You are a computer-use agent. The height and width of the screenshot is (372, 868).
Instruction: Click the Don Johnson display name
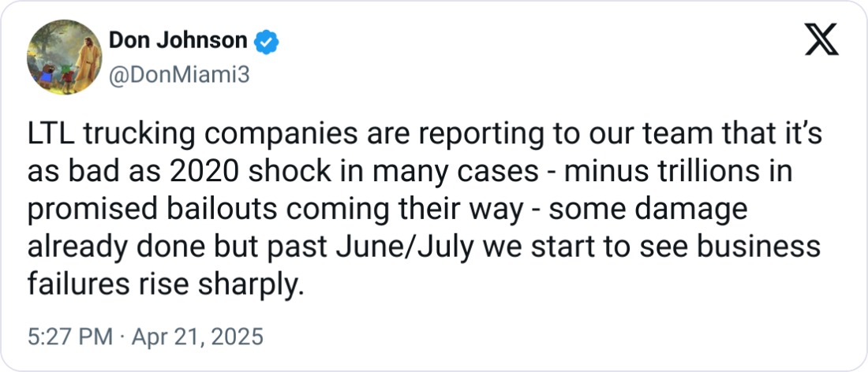(178, 41)
